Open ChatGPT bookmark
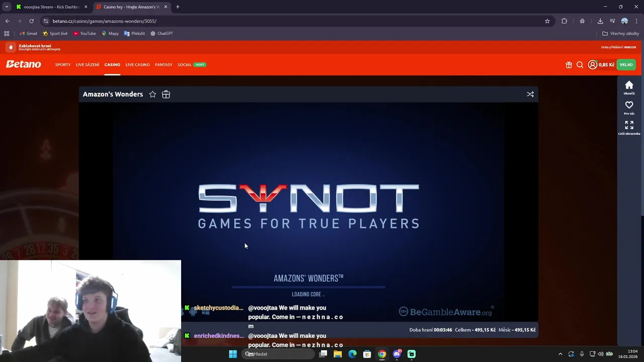Viewport: 644px width, 362px height. click(x=162, y=34)
